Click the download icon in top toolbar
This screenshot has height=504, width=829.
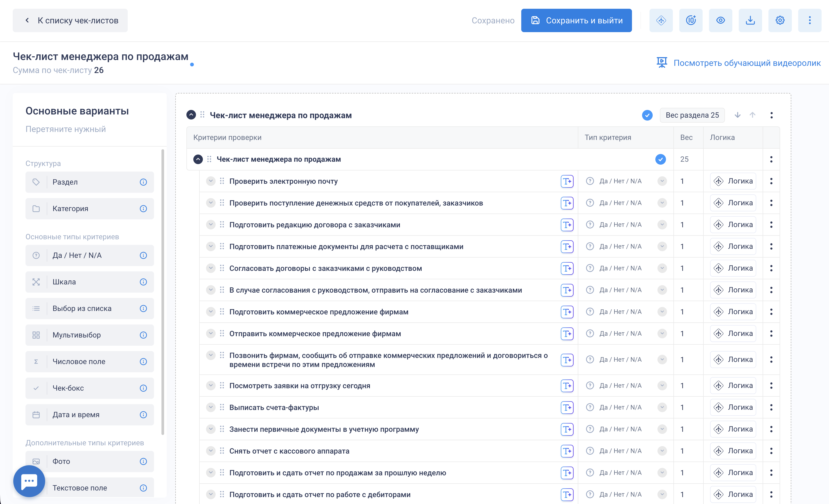(x=750, y=20)
